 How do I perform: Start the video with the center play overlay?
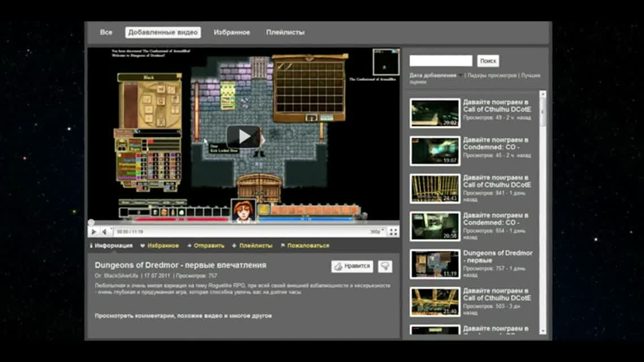coord(243,137)
